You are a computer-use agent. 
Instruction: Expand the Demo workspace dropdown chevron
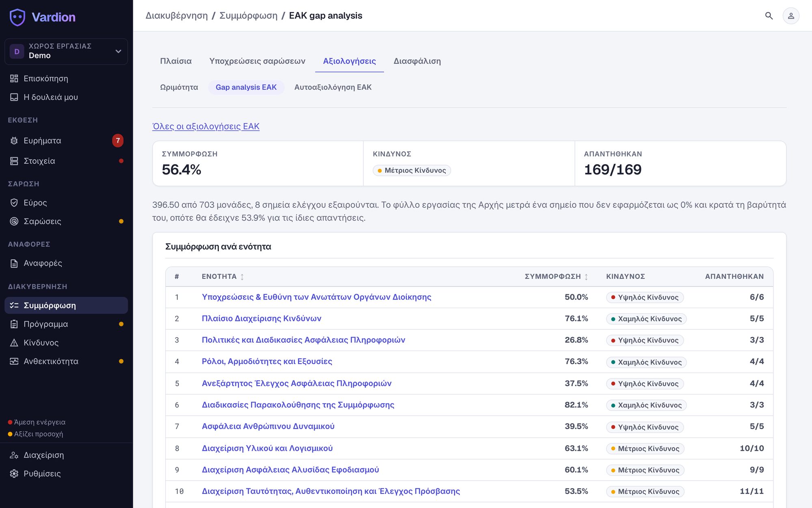click(118, 51)
